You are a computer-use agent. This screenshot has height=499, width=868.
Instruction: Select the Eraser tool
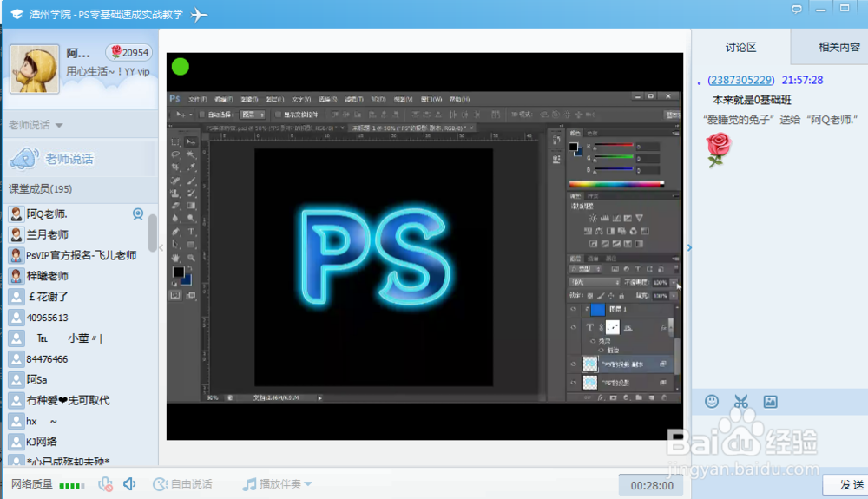pyautogui.click(x=175, y=206)
